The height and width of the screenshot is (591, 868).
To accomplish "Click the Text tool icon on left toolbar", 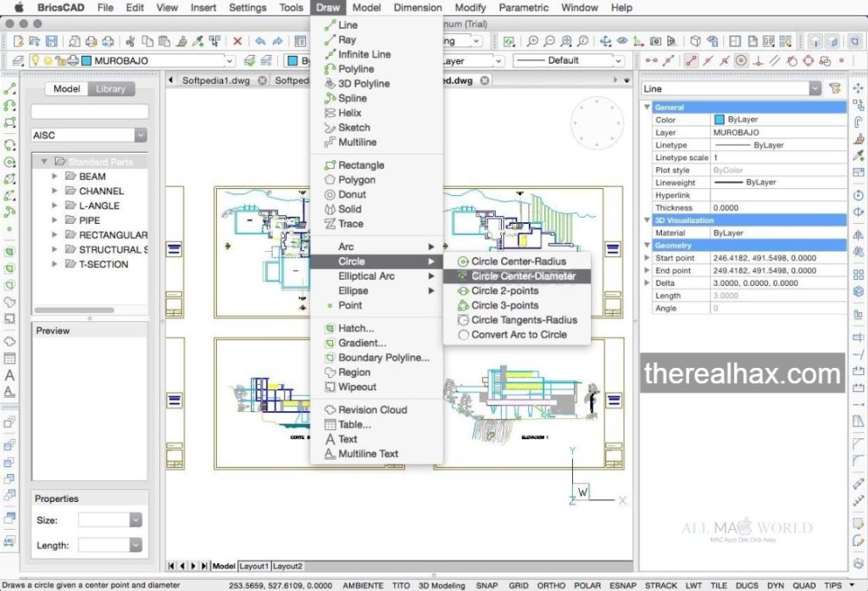I will 9,376.
